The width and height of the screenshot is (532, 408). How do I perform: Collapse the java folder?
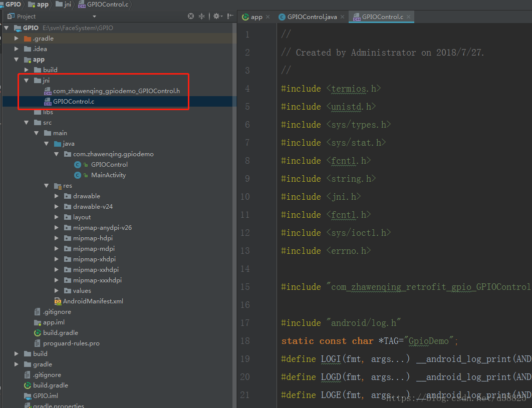point(47,144)
